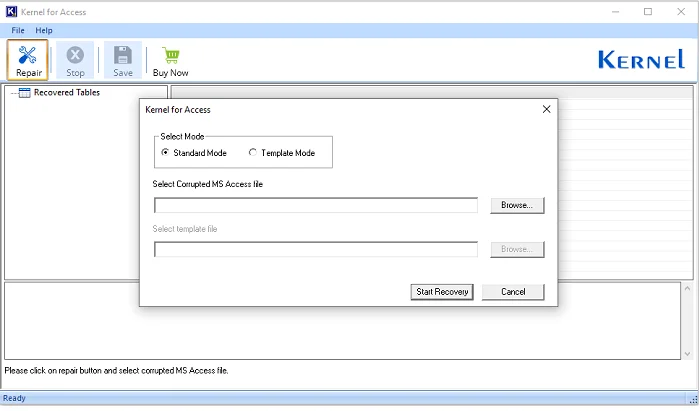Open the Help menu
The image size is (700, 411).
44,31
